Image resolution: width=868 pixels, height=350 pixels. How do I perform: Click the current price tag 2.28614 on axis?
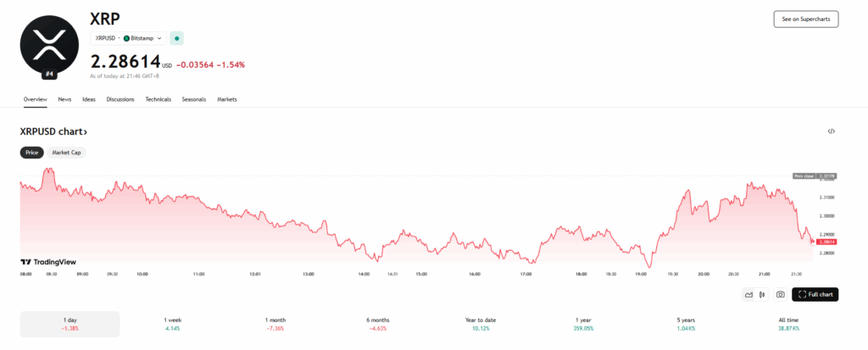826,242
